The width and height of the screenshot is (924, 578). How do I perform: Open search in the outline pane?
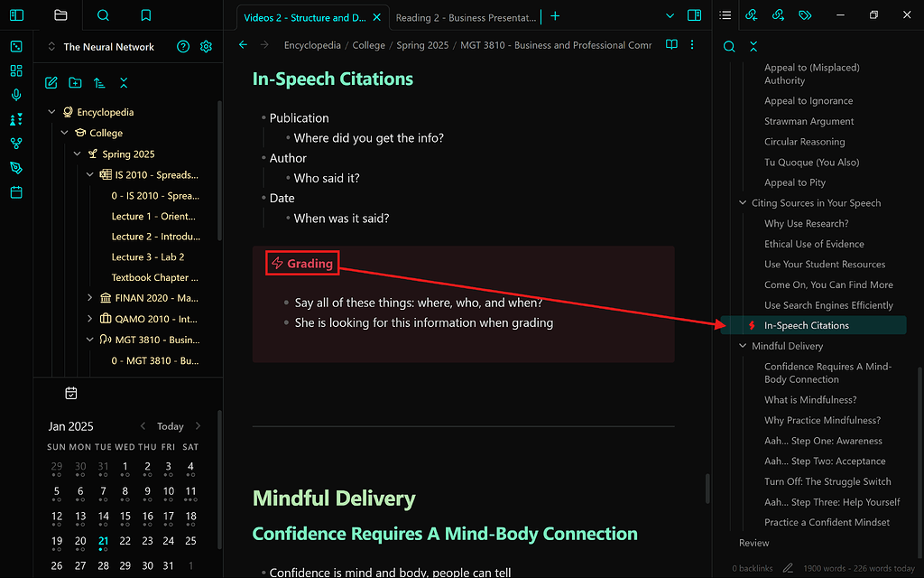[x=728, y=46]
